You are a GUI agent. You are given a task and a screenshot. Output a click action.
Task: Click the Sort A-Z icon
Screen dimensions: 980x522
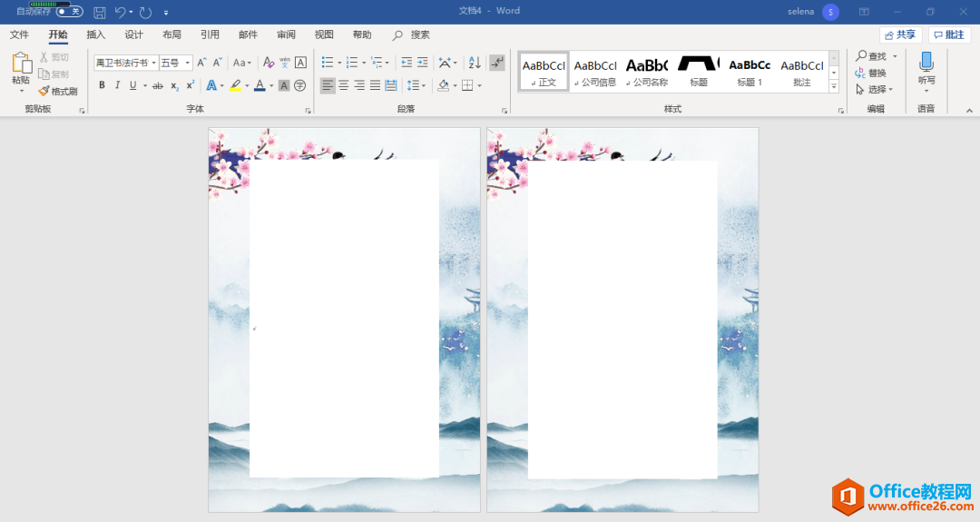pyautogui.click(x=475, y=63)
